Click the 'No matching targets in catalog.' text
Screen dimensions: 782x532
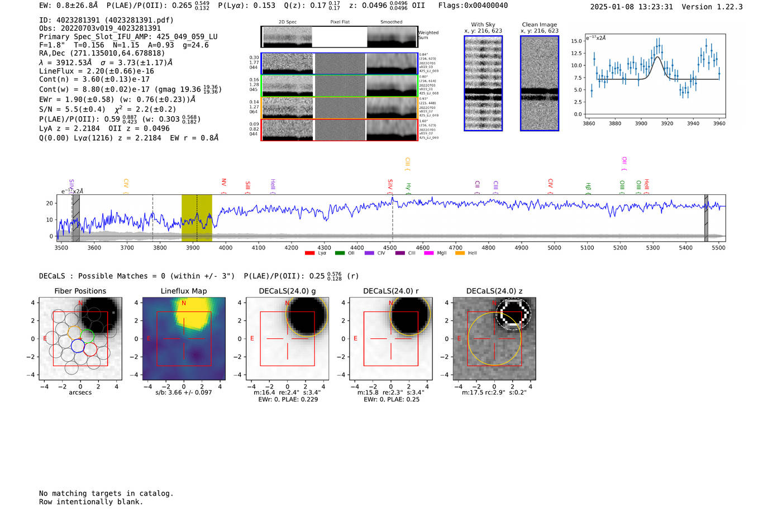pyautogui.click(x=106, y=493)
